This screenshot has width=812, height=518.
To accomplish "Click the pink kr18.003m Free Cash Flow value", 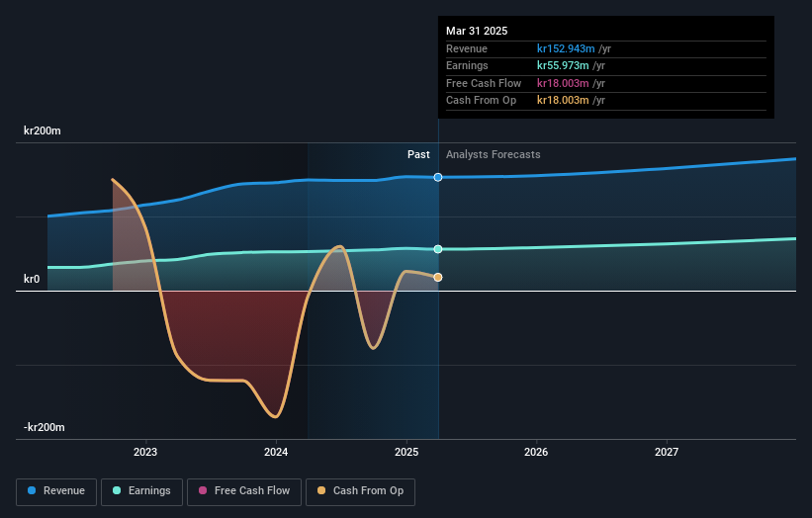I will coord(563,83).
